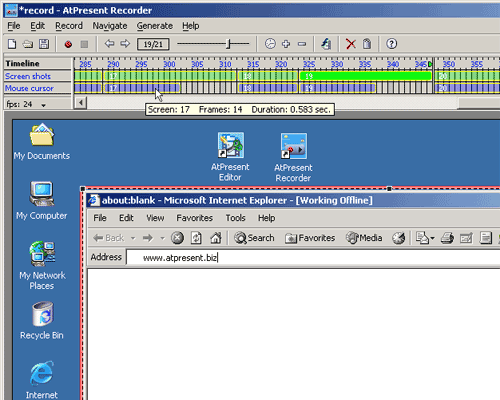
Task: Open the Help menu of AtPresent Recorder
Action: [x=191, y=26]
